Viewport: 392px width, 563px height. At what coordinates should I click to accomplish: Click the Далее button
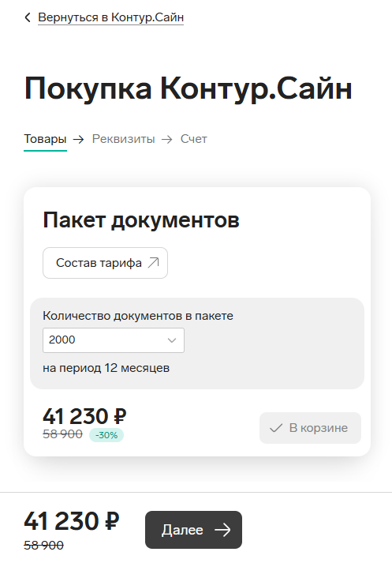click(194, 530)
